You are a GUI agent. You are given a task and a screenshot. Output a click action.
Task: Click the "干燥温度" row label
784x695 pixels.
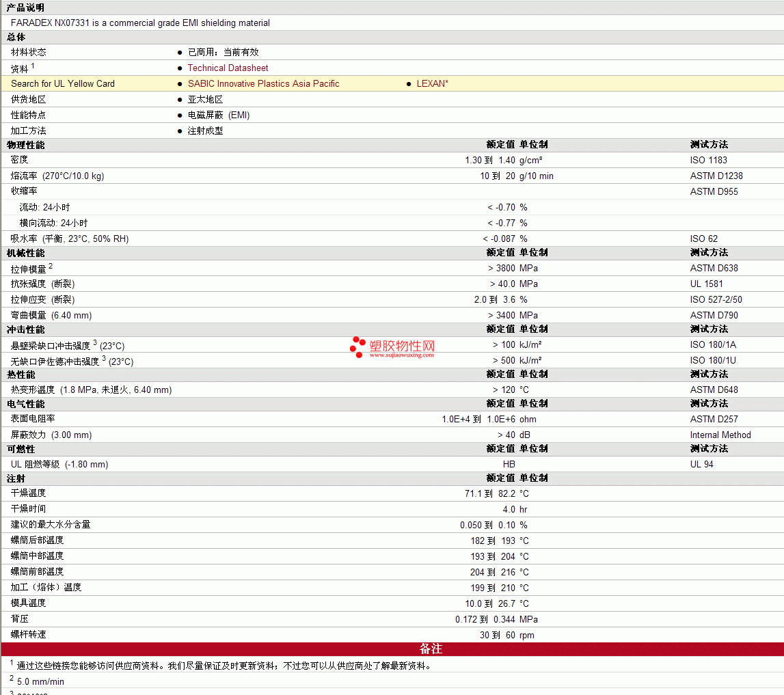(x=29, y=493)
